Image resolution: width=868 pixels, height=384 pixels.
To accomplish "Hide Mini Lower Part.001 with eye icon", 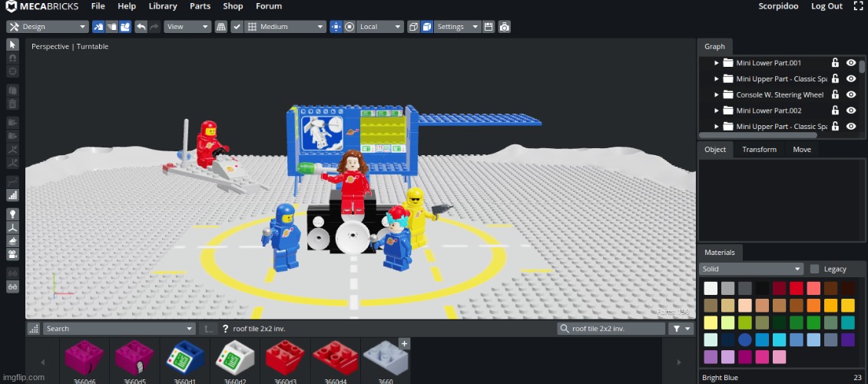I will coord(851,62).
